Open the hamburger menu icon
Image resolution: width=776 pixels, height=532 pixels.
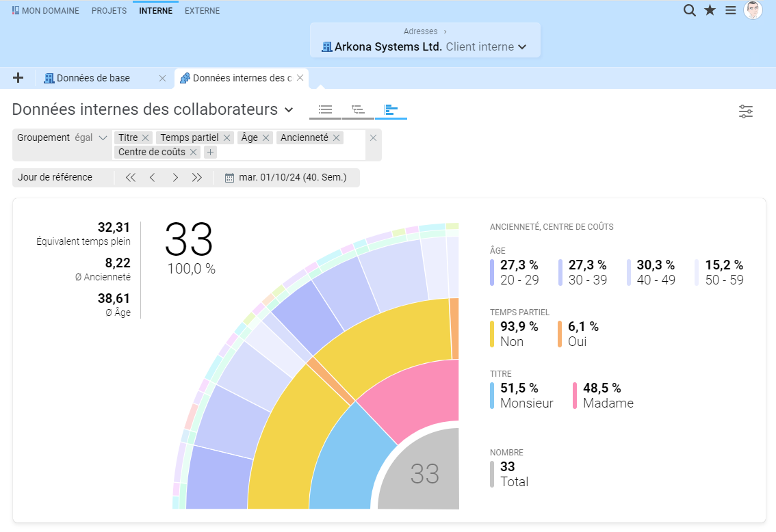pyautogui.click(x=730, y=10)
